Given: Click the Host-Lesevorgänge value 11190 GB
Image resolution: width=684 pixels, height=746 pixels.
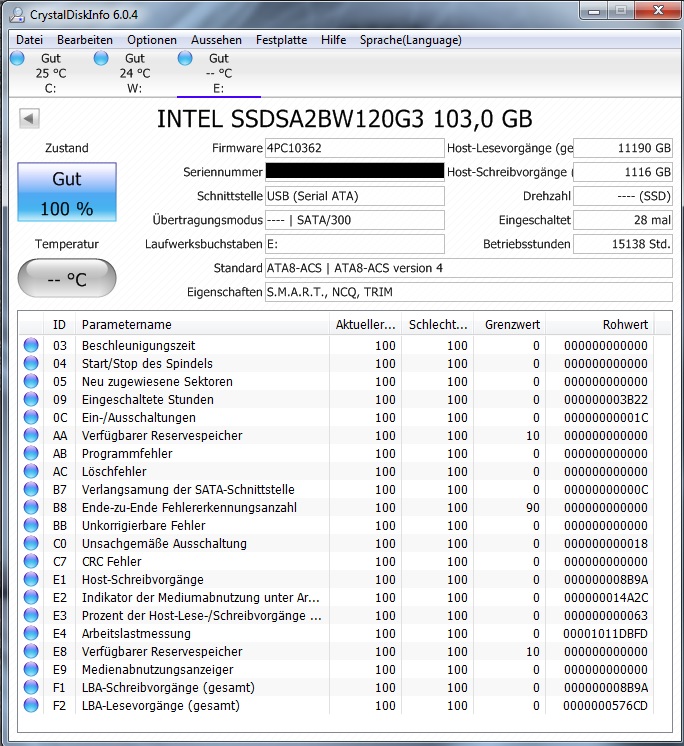Looking at the screenshot, I should [623, 148].
